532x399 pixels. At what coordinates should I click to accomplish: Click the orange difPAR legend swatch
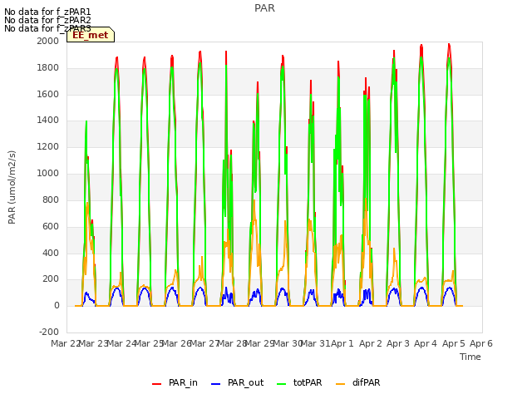pyautogui.click(x=340, y=384)
